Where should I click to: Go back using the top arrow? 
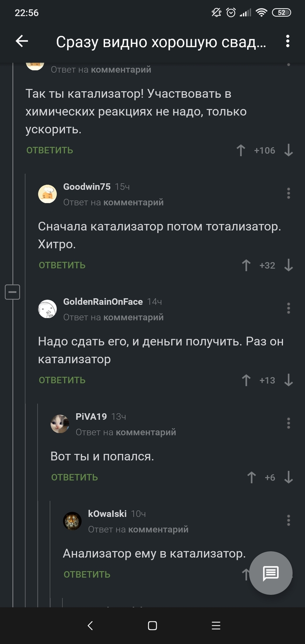pyautogui.click(x=22, y=41)
